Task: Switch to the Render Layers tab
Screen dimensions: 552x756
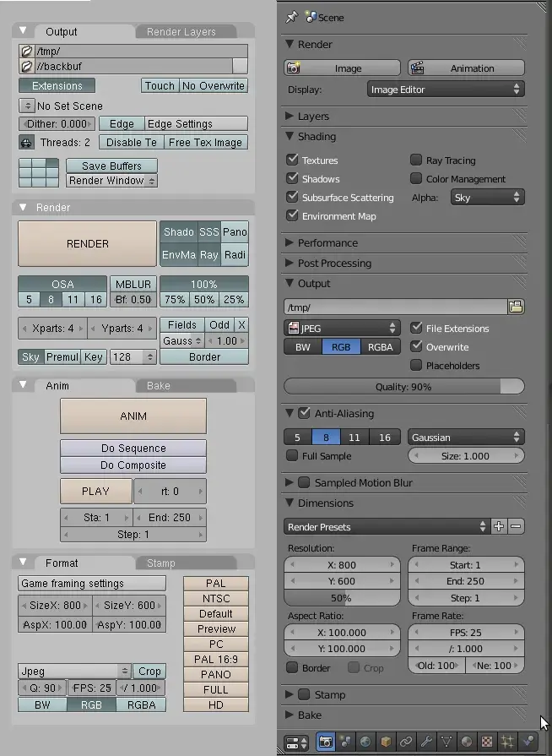Action: (181, 32)
